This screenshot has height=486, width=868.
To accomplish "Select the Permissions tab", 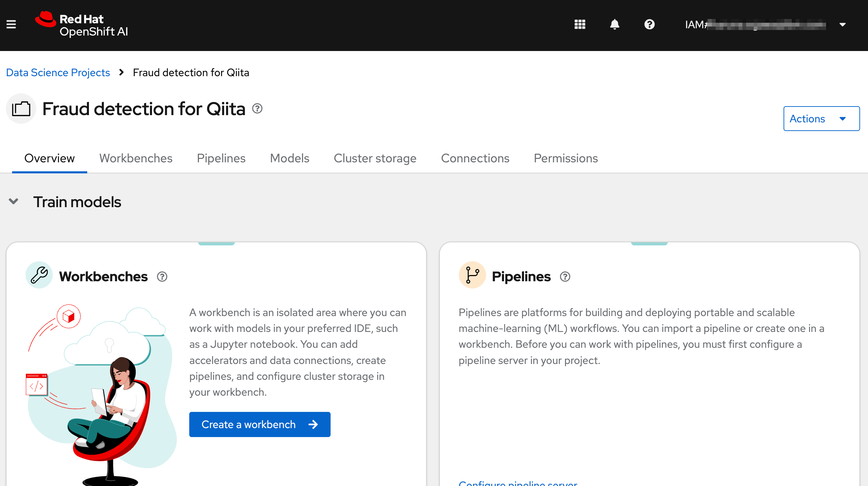I will [565, 158].
